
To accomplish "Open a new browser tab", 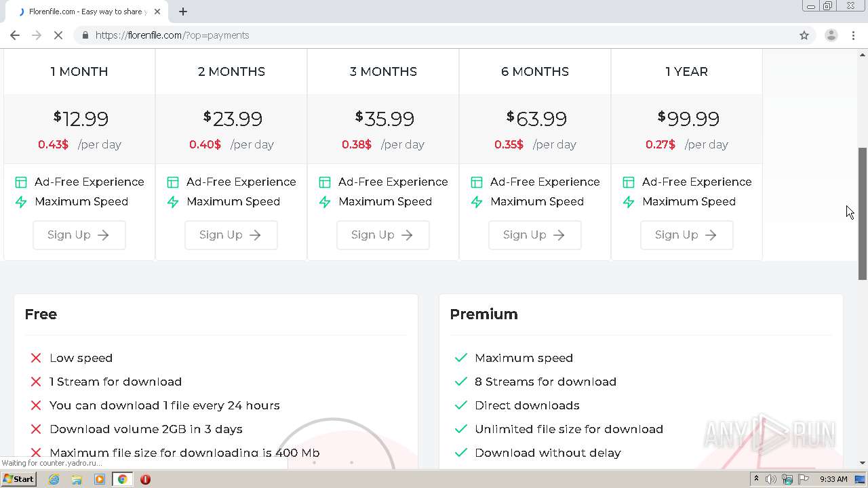I will (183, 12).
